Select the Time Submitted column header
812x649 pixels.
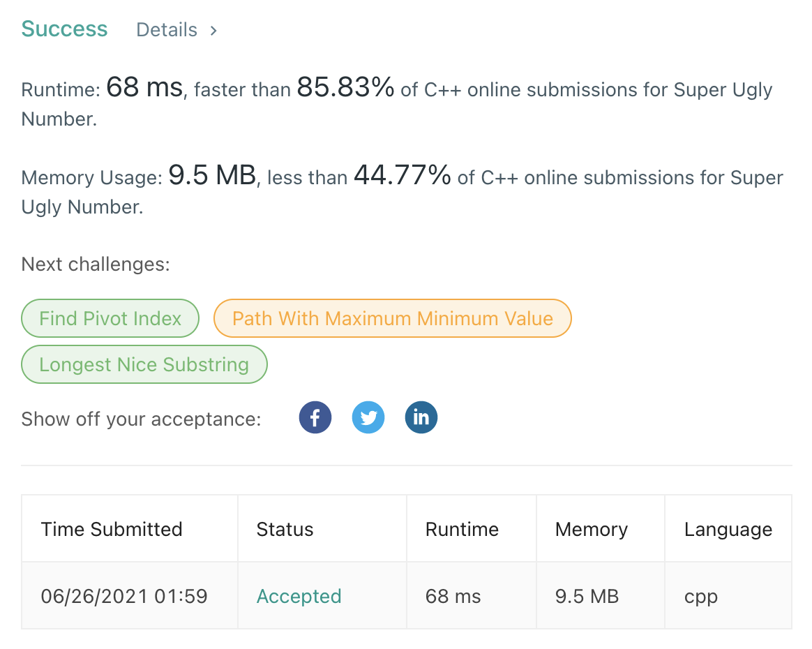112,529
